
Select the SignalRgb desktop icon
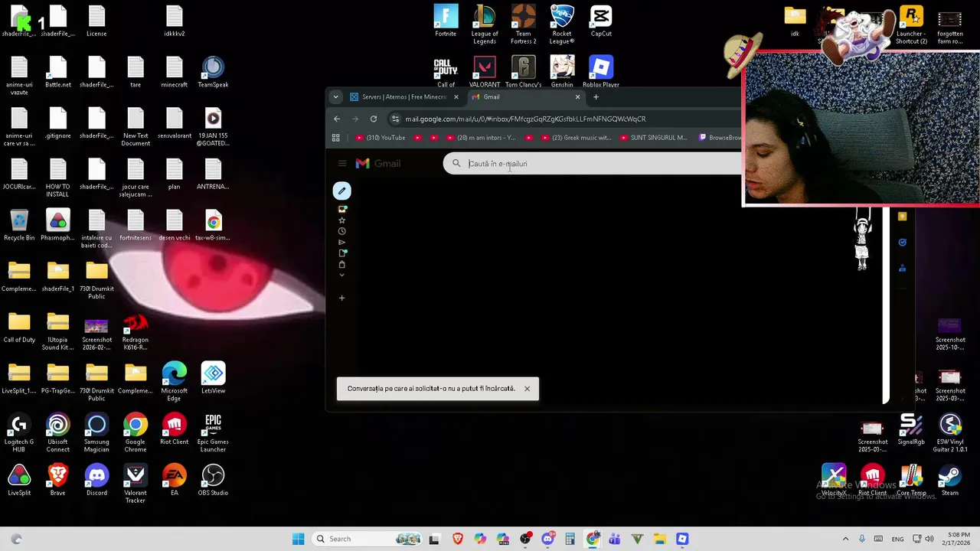(x=911, y=429)
